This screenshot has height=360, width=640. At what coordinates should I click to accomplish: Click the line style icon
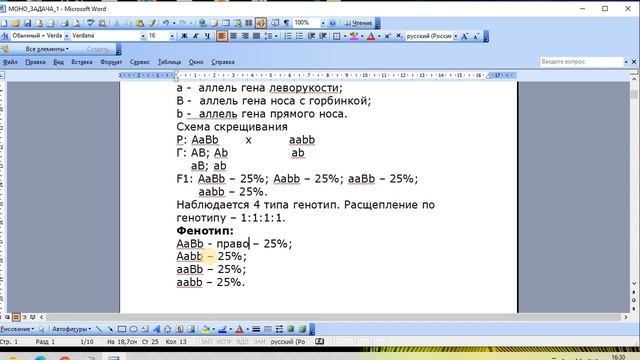coord(256,329)
